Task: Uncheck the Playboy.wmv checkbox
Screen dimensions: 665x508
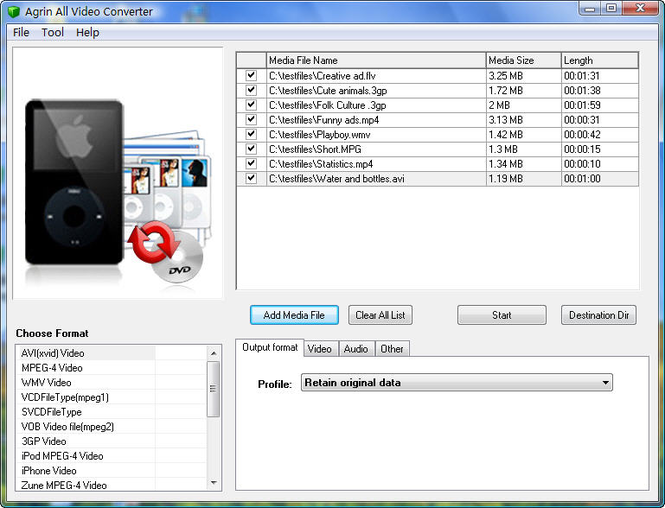Action: point(251,134)
